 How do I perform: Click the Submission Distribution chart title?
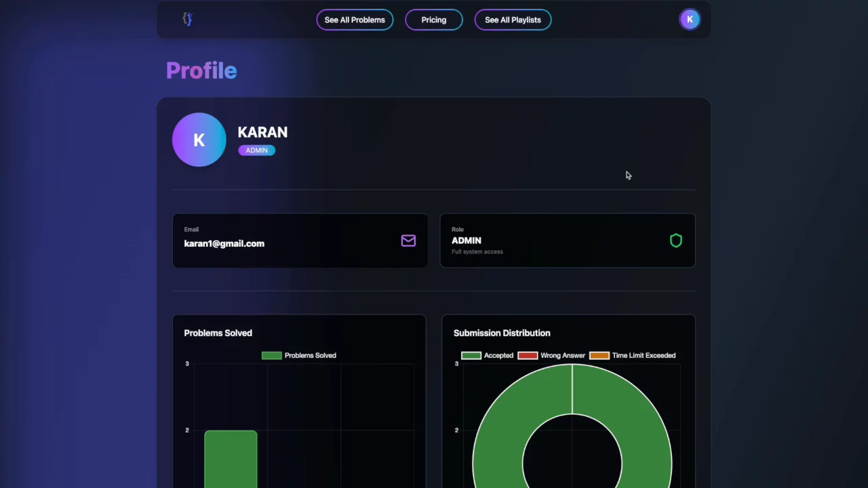[502, 333]
